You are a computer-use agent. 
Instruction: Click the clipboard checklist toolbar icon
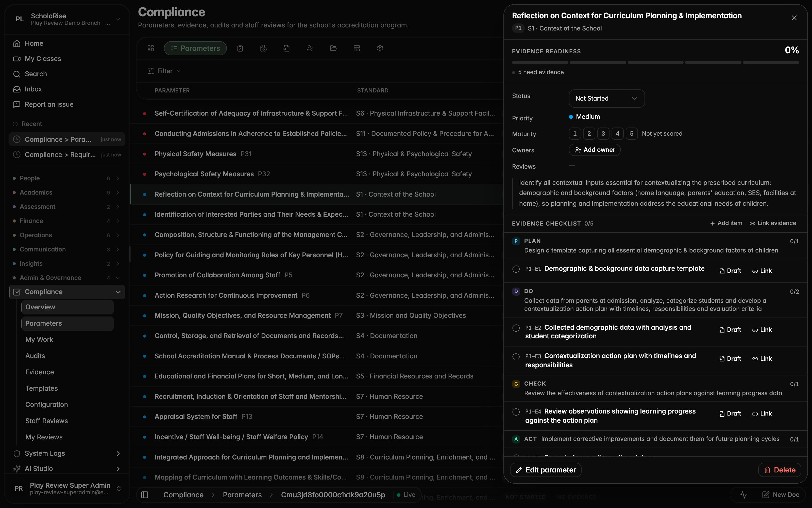[240, 48]
